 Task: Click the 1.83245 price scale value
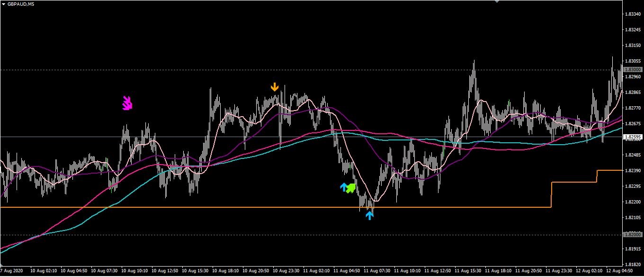633,30
